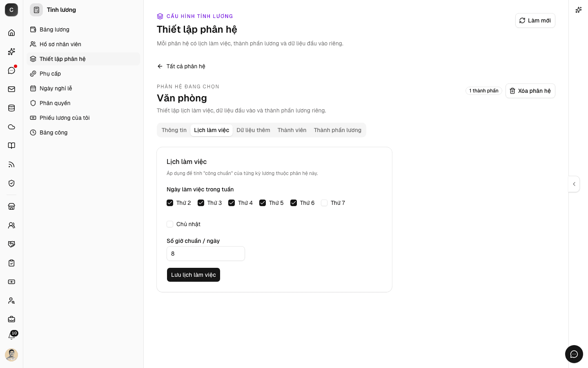Open the floating chat bubble button

(574, 354)
